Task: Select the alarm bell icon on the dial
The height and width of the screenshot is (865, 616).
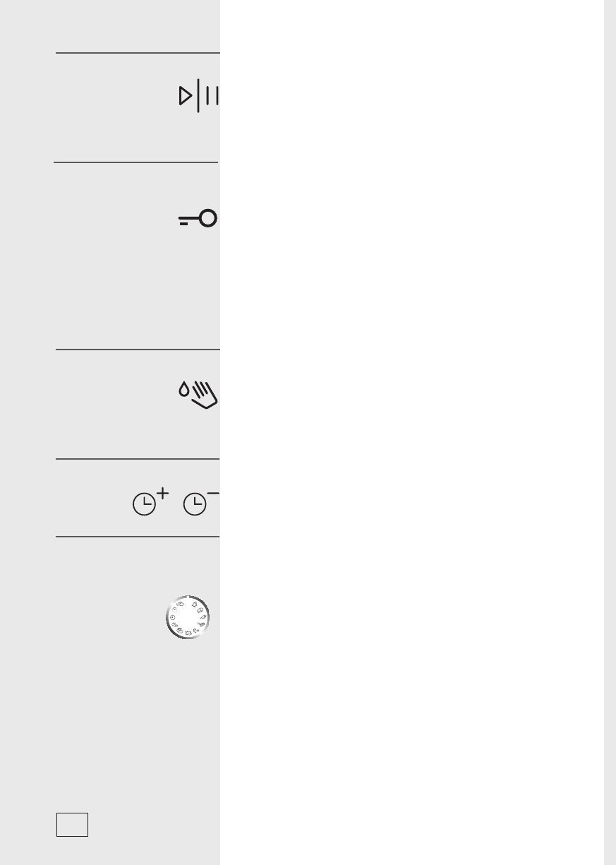Action: [195, 604]
